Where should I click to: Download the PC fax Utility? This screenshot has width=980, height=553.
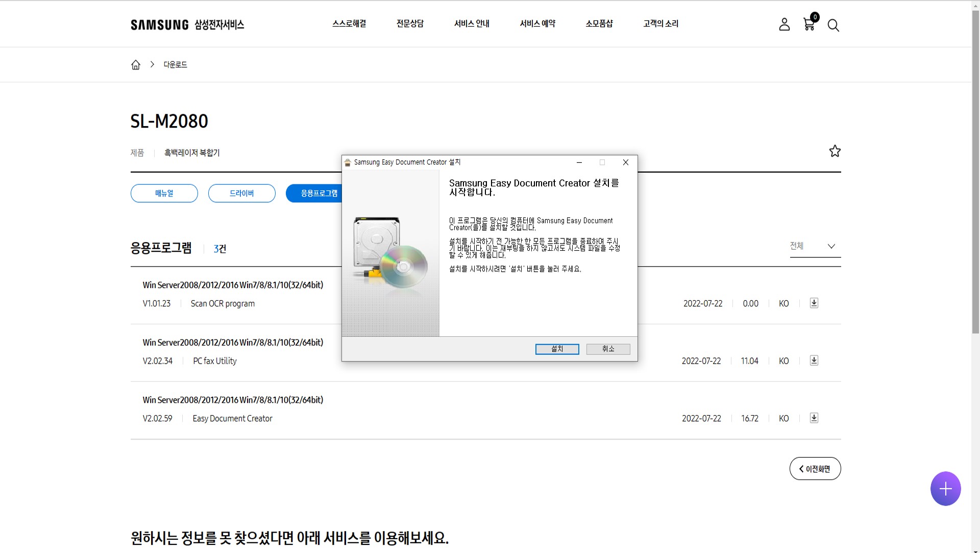click(x=814, y=360)
